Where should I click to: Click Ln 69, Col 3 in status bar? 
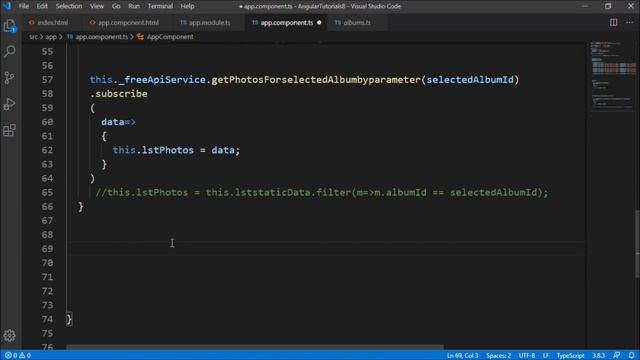(462, 356)
